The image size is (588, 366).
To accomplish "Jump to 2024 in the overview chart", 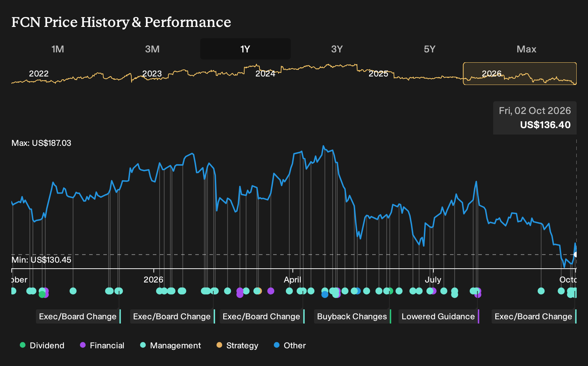I will (265, 74).
